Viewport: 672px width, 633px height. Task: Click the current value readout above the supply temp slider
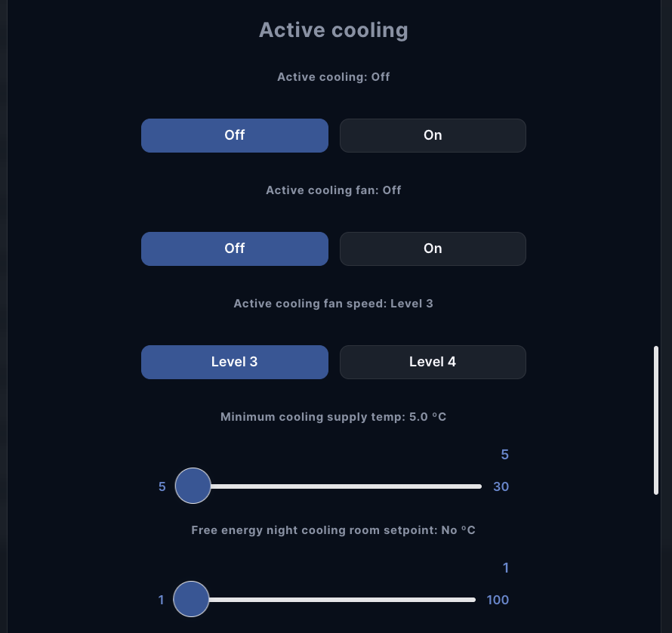pos(504,455)
